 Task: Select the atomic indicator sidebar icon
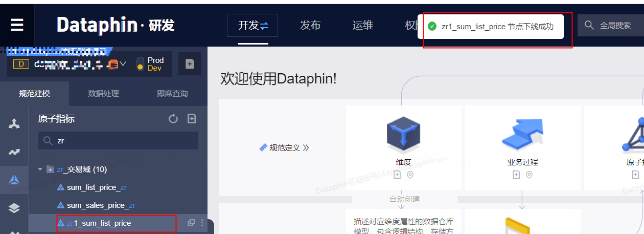pos(14,180)
